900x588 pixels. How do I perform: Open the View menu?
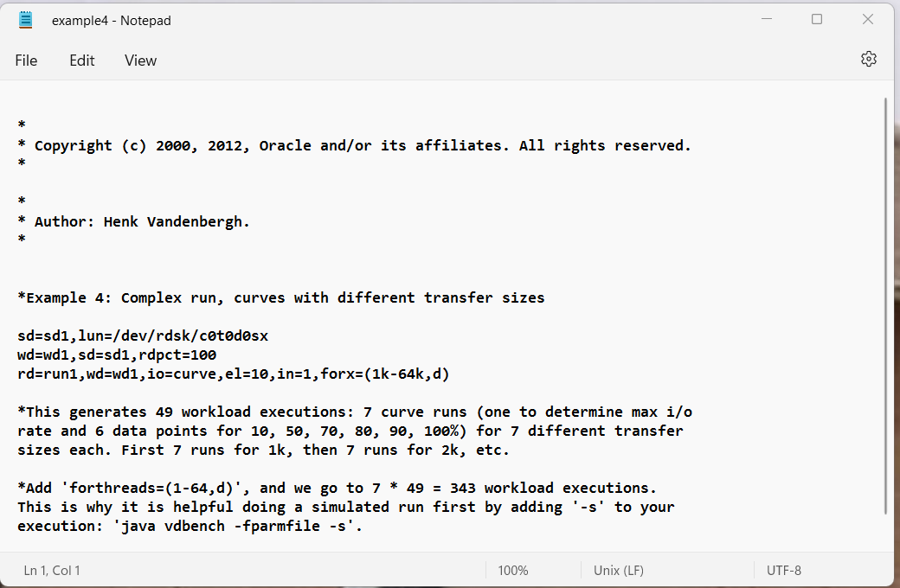tap(140, 61)
